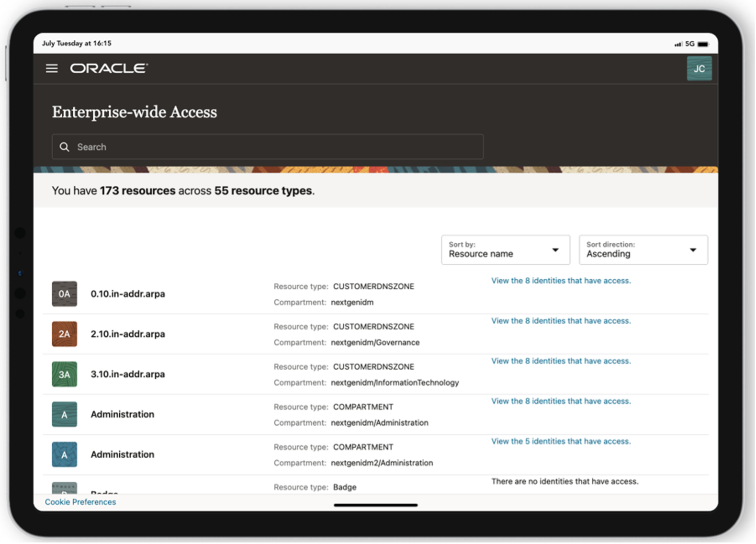Open the JC user profile avatar

[699, 68]
